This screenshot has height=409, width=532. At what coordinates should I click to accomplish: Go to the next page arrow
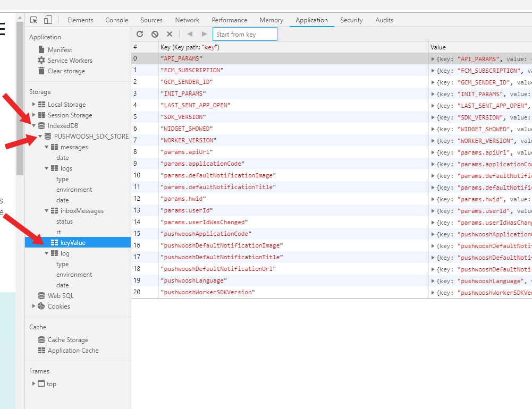click(x=204, y=34)
